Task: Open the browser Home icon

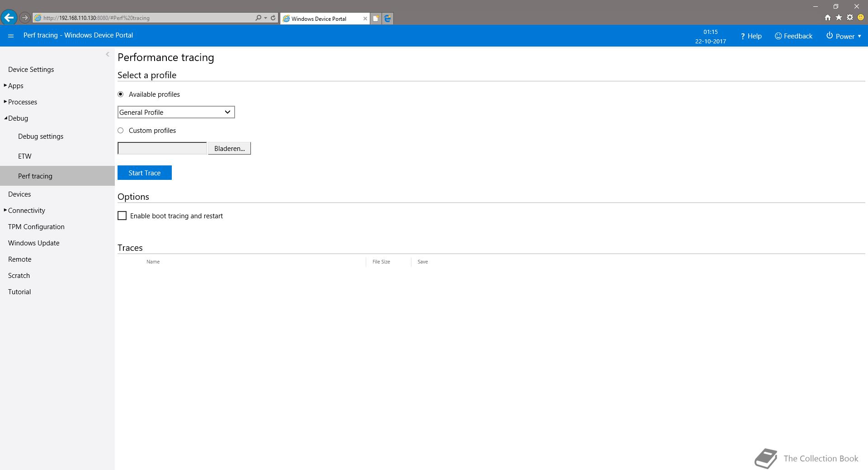Action: [x=827, y=18]
